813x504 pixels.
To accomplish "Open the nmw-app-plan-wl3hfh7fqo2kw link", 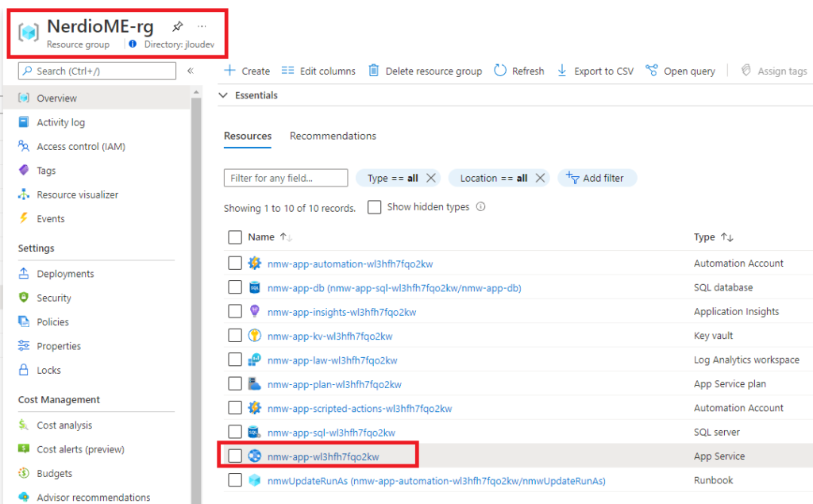I will pos(334,384).
